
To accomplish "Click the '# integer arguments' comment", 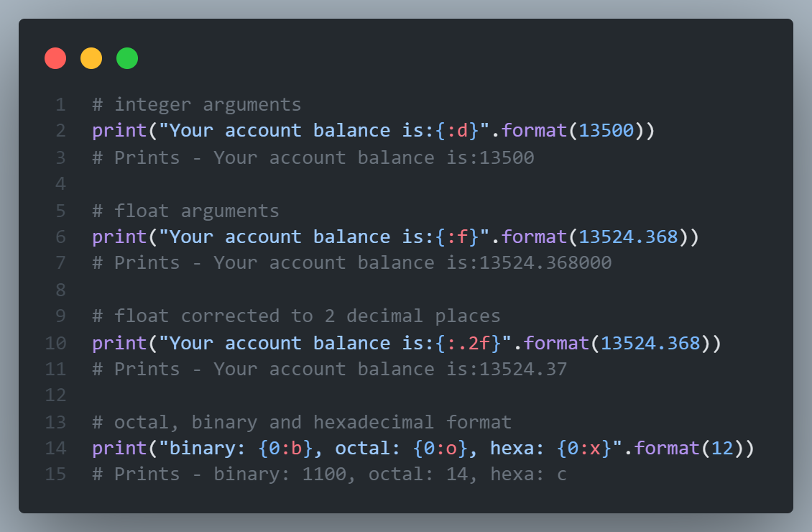I will coord(197,105).
